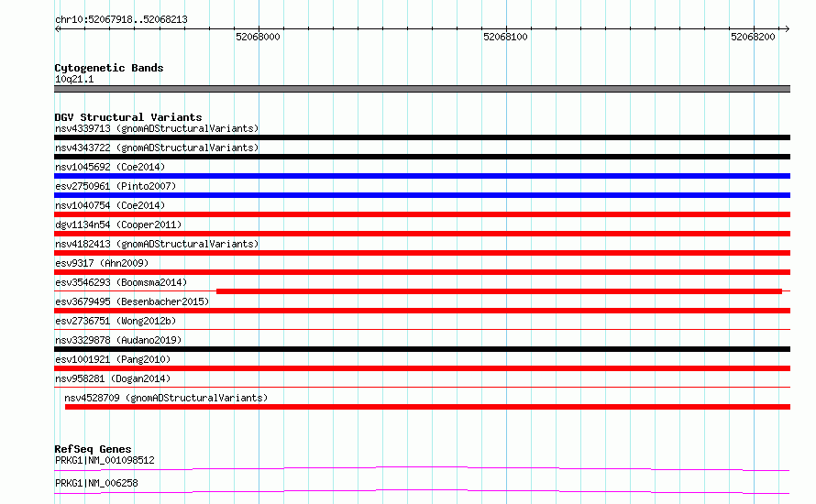
Task: Click the black bar for nsv4343722
Action: pyautogui.click(x=422, y=157)
